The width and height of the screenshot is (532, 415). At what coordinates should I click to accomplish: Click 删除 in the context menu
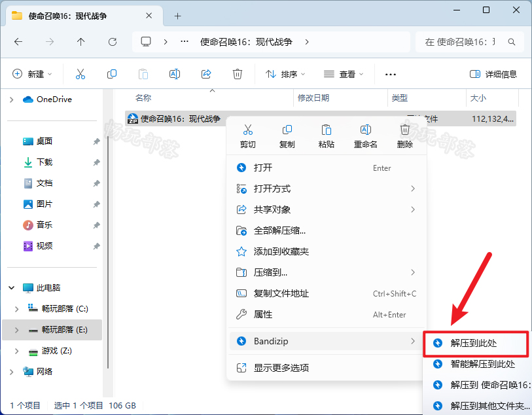pos(405,136)
